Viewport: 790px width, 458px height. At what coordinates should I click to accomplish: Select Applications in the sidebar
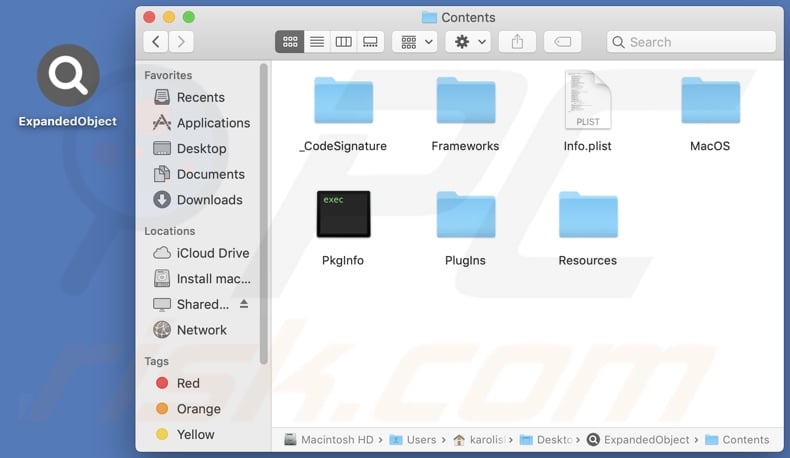213,123
